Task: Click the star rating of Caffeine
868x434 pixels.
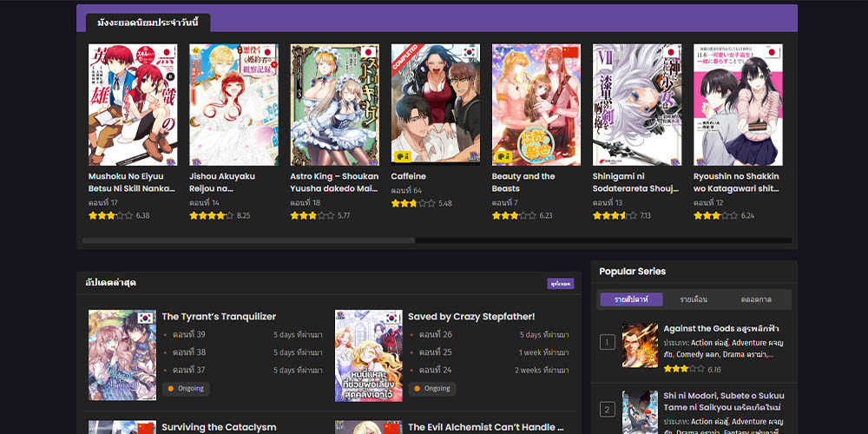Action: point(413,203)
